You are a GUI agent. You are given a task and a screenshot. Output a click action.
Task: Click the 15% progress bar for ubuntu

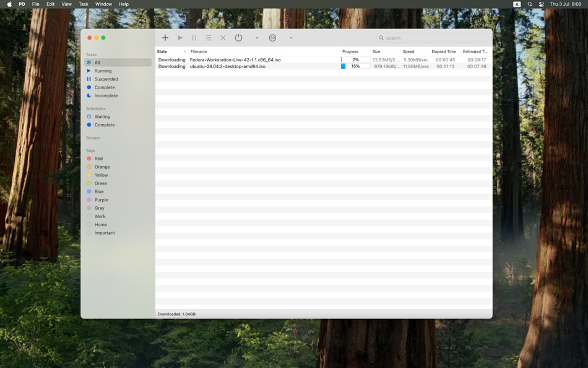tap(355, 66)
